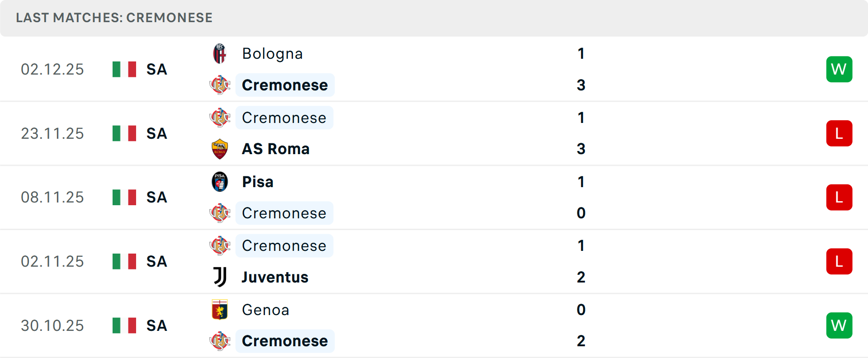Image resolution: width=868 pixels, height=358 pixels.
Task: Click the red L badge for Juventus match
Action: pyautogui.click(x=839, y=261)
